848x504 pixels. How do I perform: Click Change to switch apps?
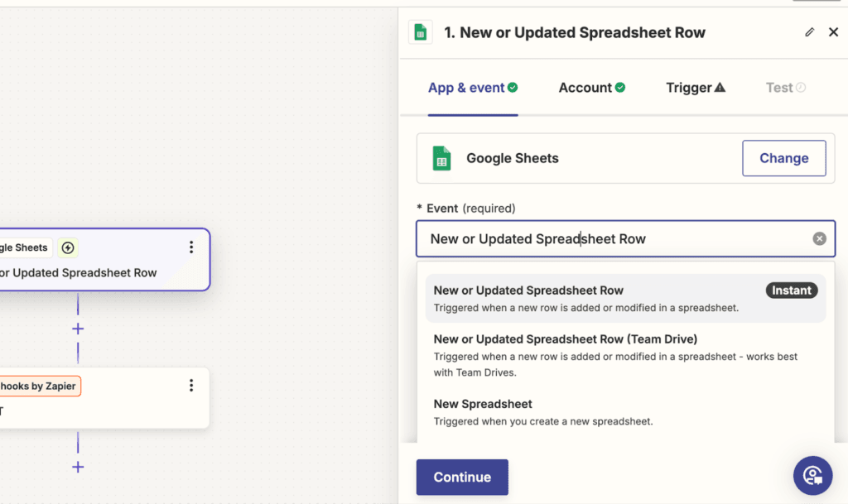pos(783,157)
